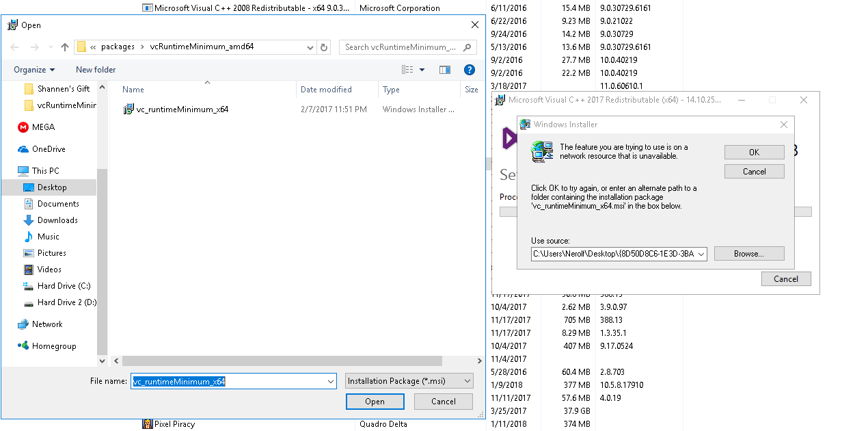
Task: Create a New folder
Action: tap(96, 70)
